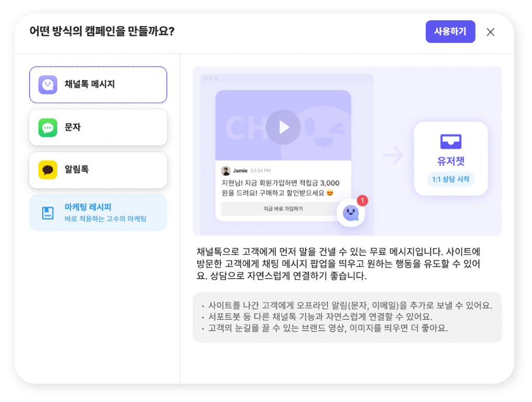The width and height of the screenshot is (532, 402).
Task: Click the floating channel chatbot icon
Action: (350, 213)
